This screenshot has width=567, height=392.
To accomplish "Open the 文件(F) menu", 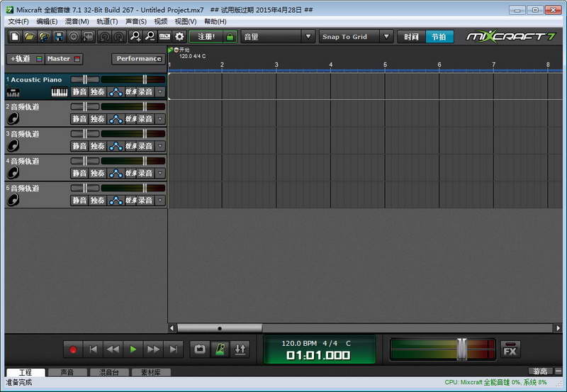I will point(18,22).
